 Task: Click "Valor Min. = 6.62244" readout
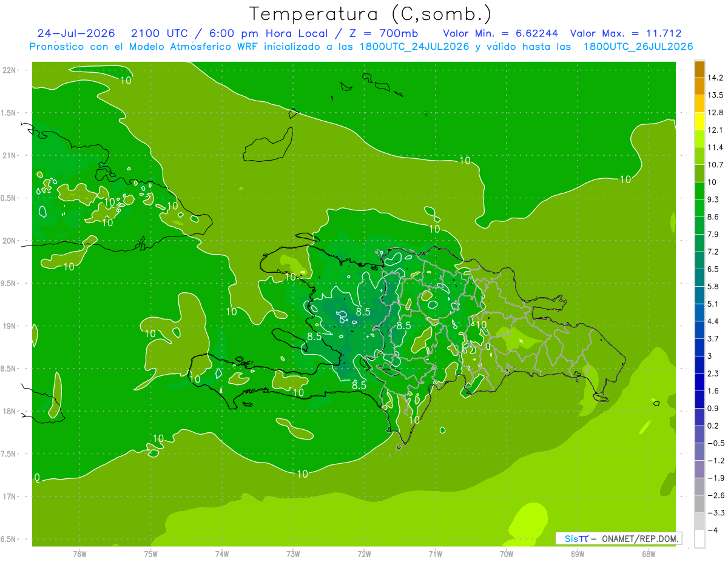pos(500,33)
